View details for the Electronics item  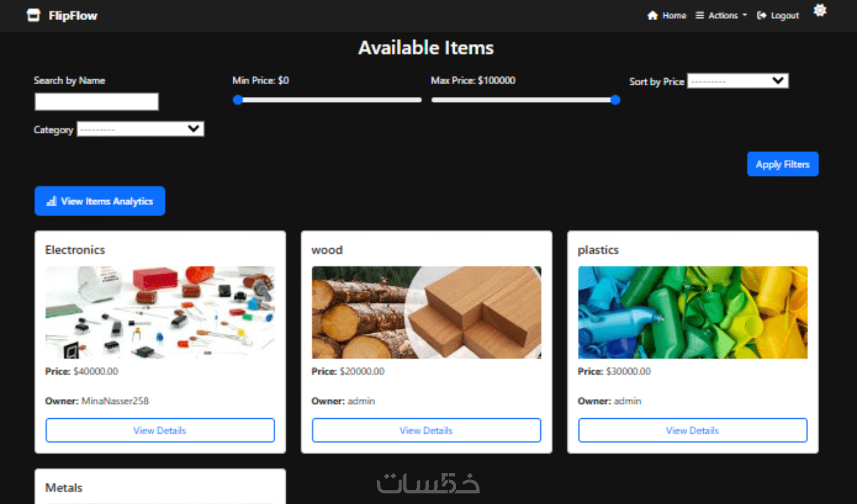point(160,430)
